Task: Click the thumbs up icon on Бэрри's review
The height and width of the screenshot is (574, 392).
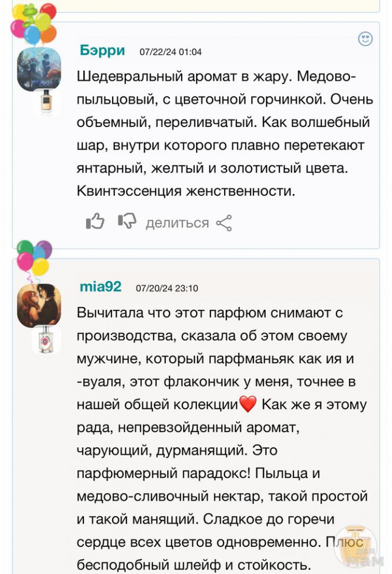Action: coord(95,222)
